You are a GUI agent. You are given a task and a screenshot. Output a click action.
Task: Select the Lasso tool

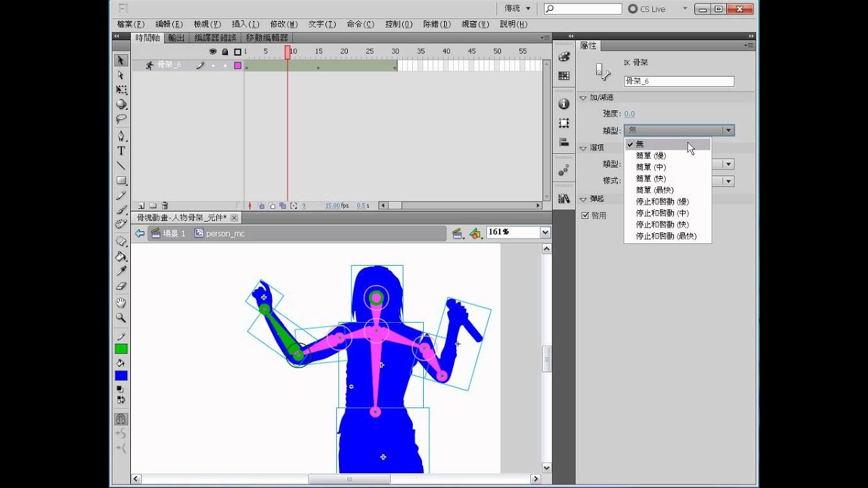tap(121, 119)
